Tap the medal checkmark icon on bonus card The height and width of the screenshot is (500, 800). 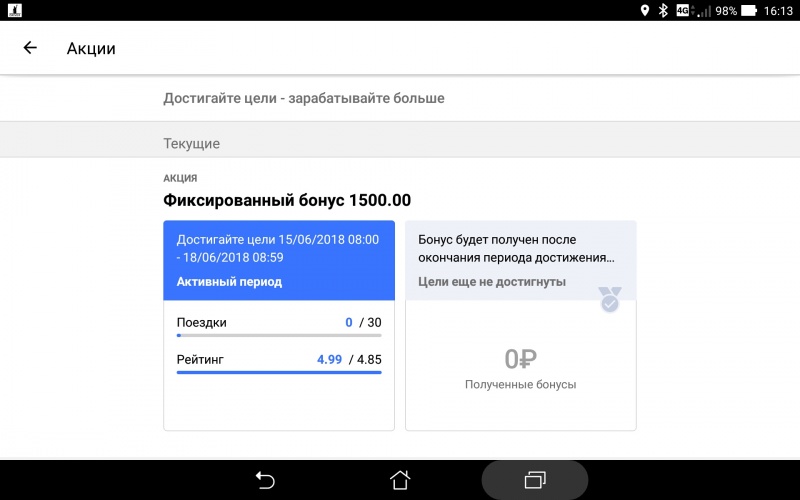pos(610,299)
